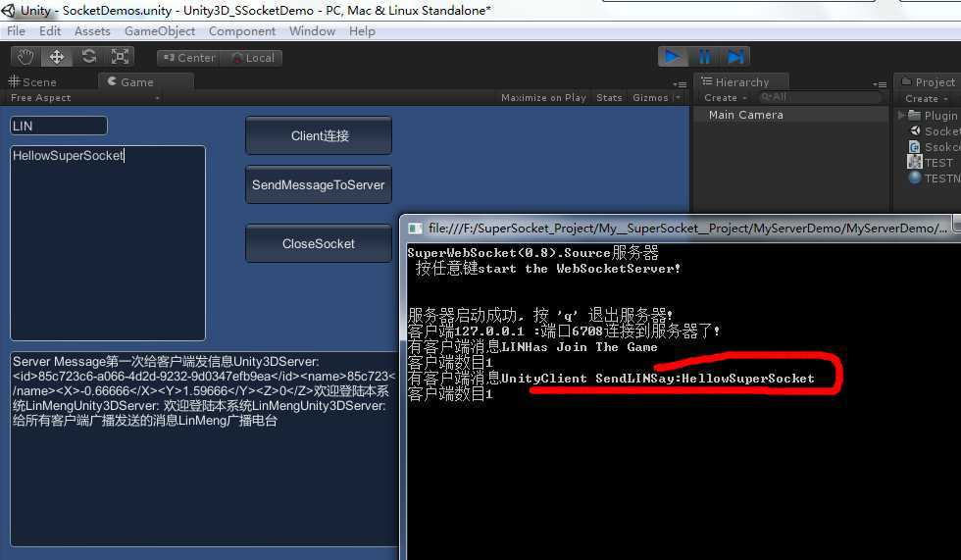This screenshot has height=560, width=961.
Task: Click the Hierarchy search field
Action: 820,97
